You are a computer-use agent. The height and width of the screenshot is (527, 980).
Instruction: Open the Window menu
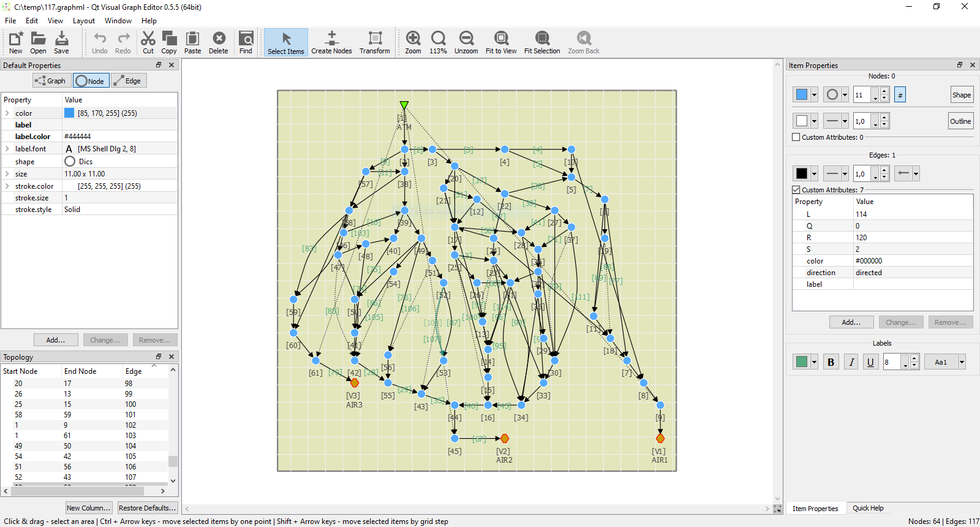[x=118, y=20]
